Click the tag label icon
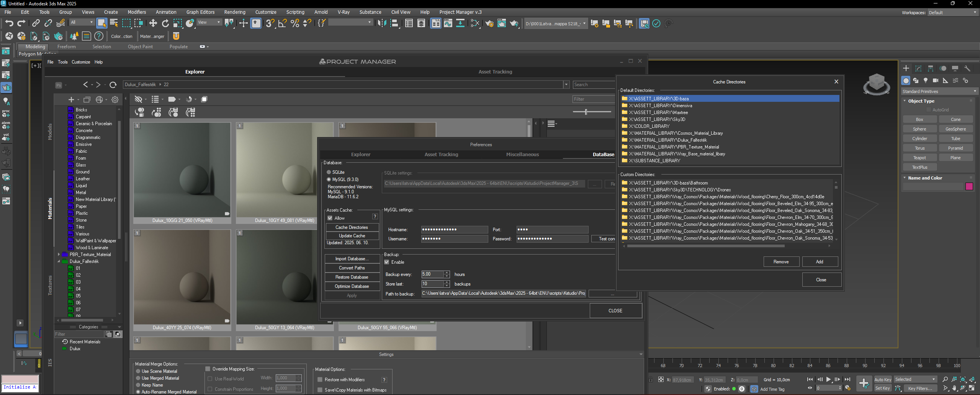Viewport: 980px width, 395px height. coord(172,100)
